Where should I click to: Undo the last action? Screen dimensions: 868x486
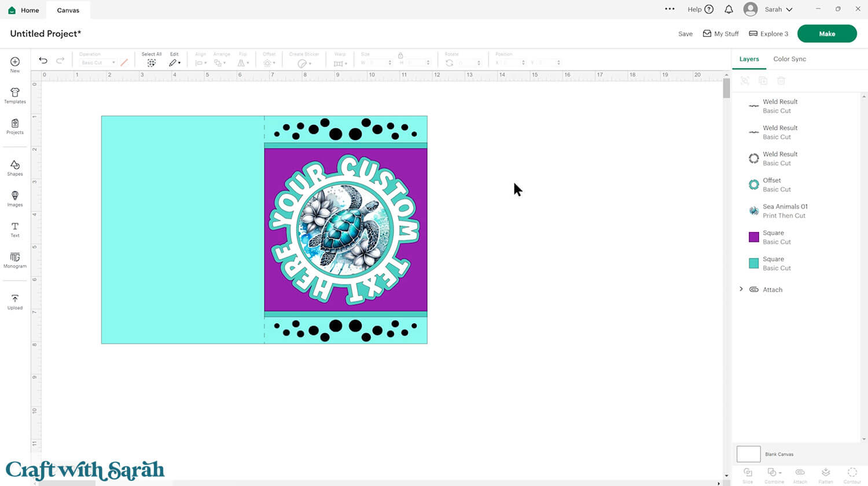(x=43, y=60)
